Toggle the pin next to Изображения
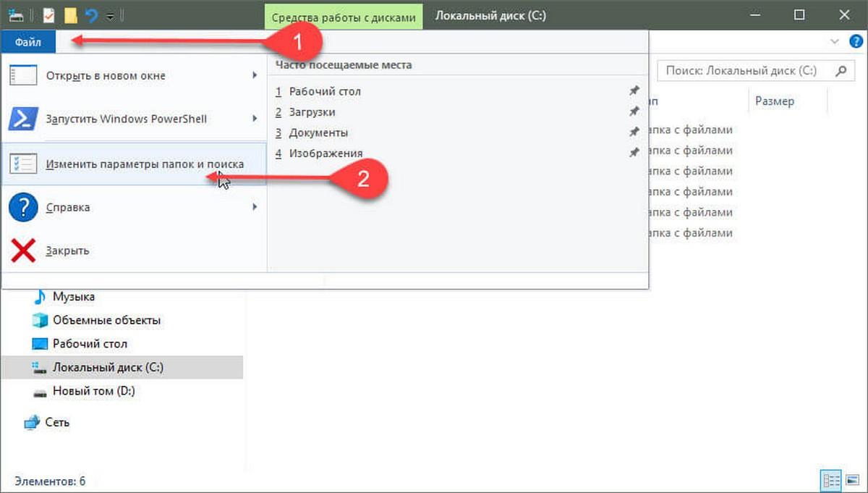This screenshot has width=868, height=493. [x=634, y=153]
